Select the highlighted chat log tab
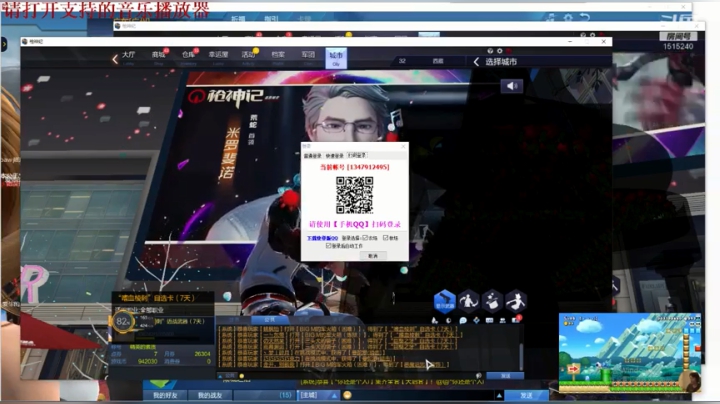720x404 pixels. 270,320
